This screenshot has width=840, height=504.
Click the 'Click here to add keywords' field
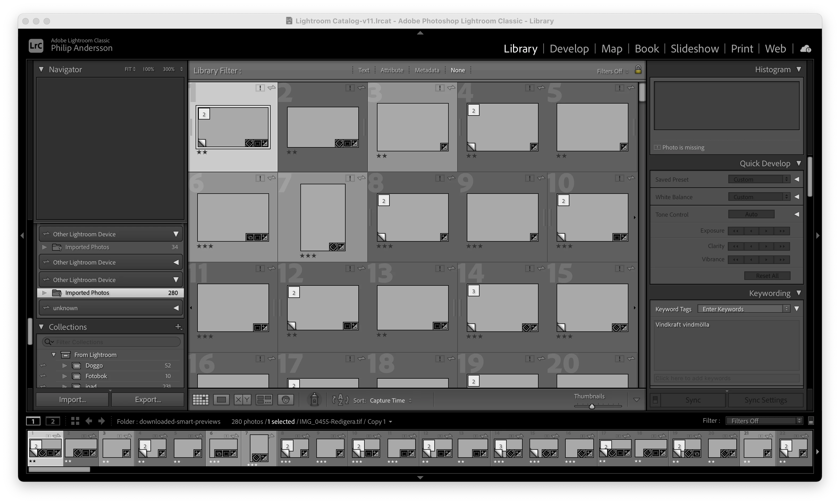[x=726, y=378]
